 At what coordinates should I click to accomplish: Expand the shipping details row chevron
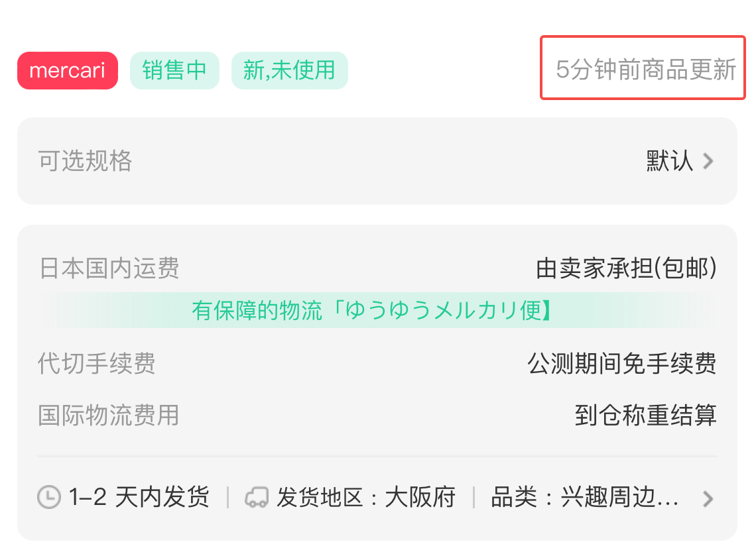[x=708, y=499]
